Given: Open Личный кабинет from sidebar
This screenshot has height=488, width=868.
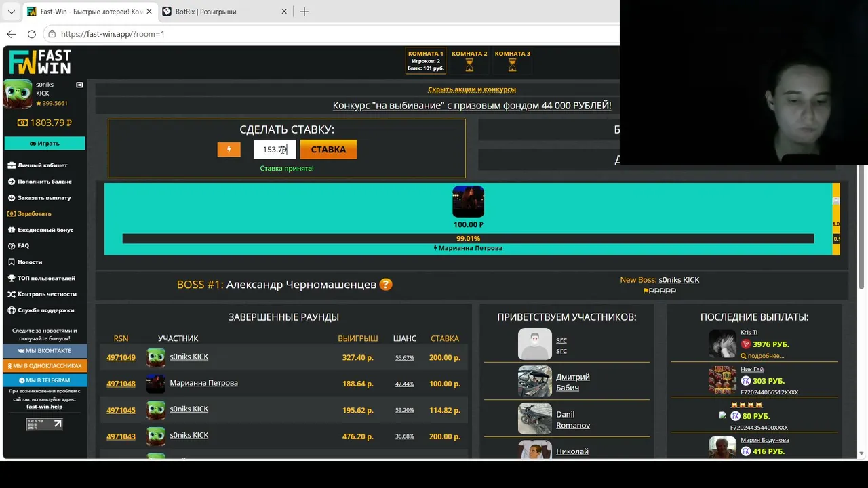Looking at the screenshot, I should tap(43, 165).
